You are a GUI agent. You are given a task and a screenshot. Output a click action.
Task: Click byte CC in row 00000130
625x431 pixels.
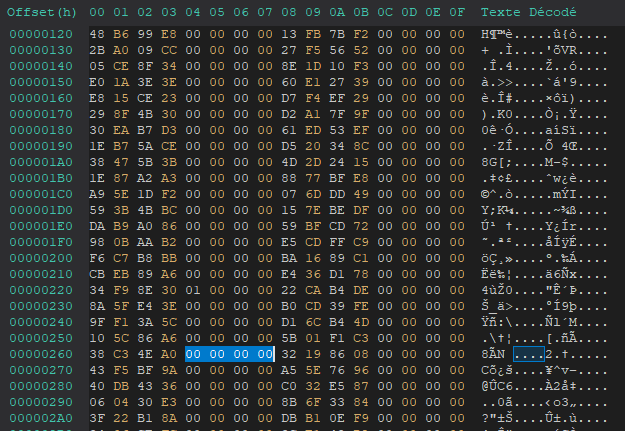pyautogui.click(x=169, y=50)
